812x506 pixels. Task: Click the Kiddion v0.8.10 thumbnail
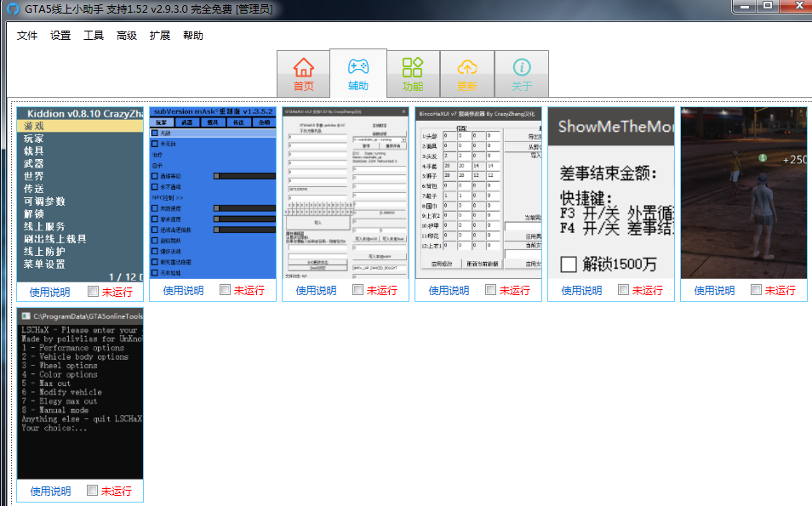(80, 196)
